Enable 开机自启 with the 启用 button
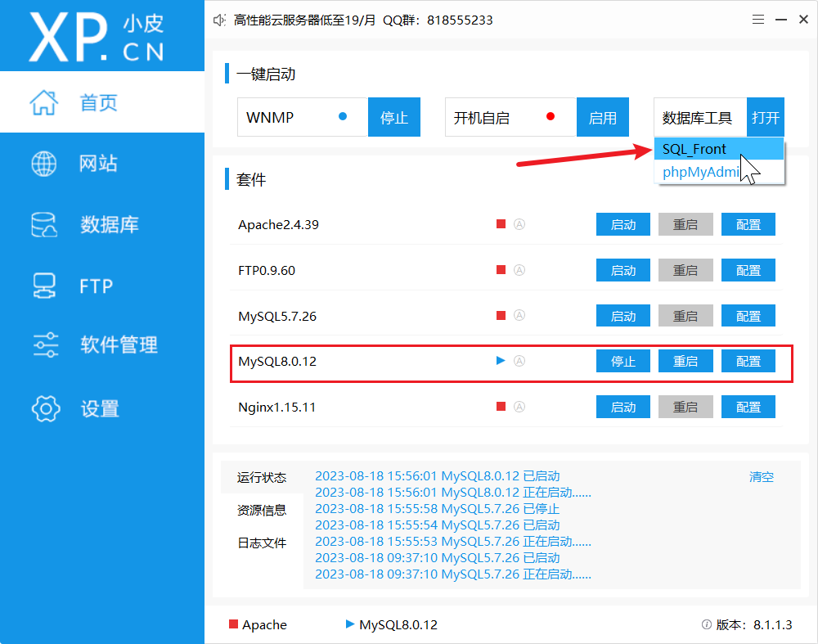The width and height of the screenshot is (818, 644). [x=603, y=117]
